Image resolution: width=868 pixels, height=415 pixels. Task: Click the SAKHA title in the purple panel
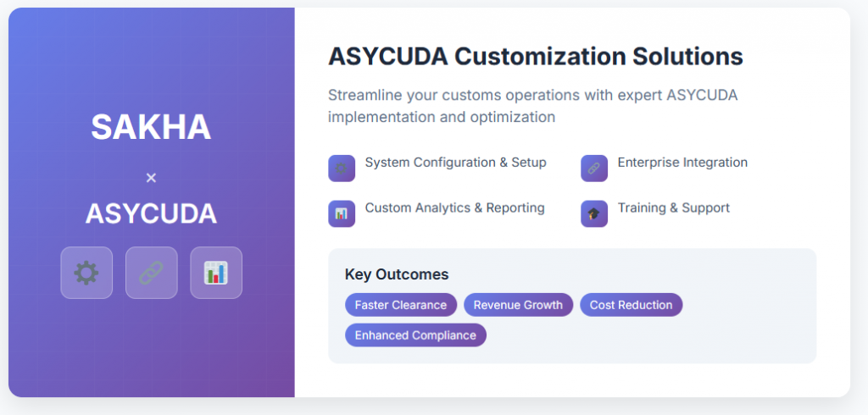pyautogui.click(x=151, y=127)
